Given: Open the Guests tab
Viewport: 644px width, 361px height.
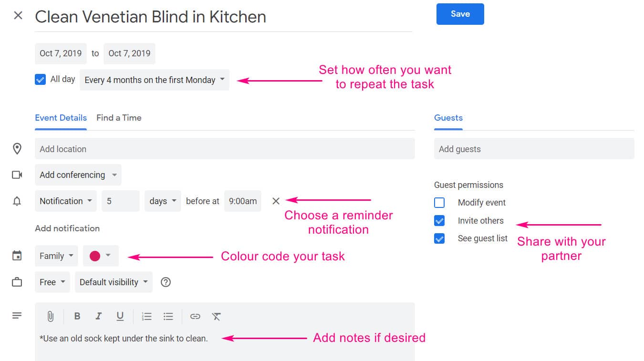Looking at the screenshot, I should (448, 118).
